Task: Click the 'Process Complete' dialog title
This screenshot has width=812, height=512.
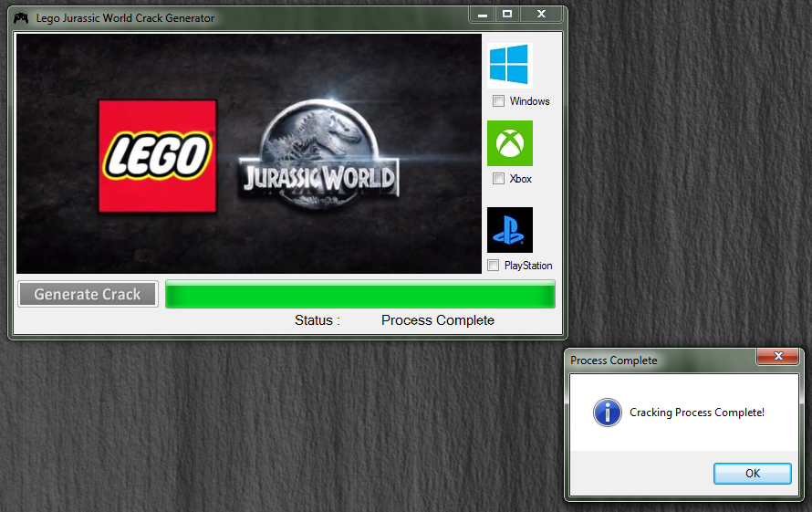Action: 614,360
